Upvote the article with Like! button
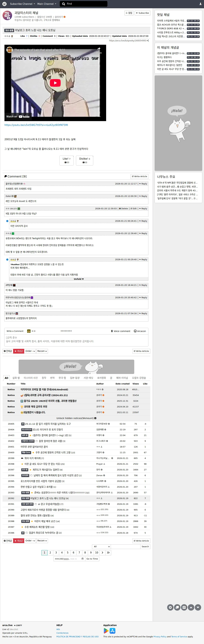The image size is (204, 644). point(66,161)
